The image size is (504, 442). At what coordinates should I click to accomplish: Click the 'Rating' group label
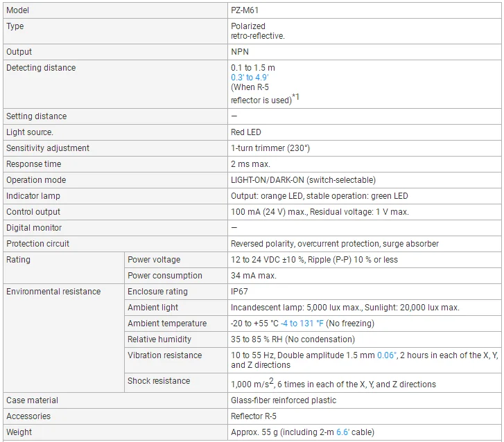[18, 260]
